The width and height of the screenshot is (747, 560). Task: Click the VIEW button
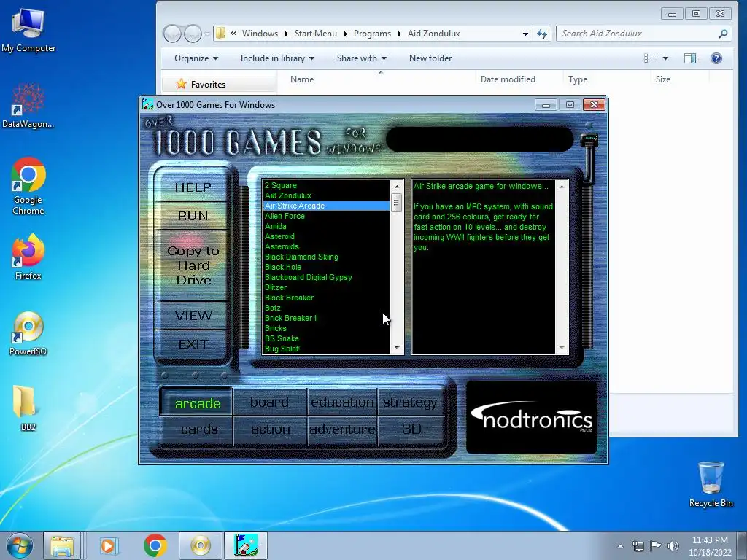tap(193, 315)
